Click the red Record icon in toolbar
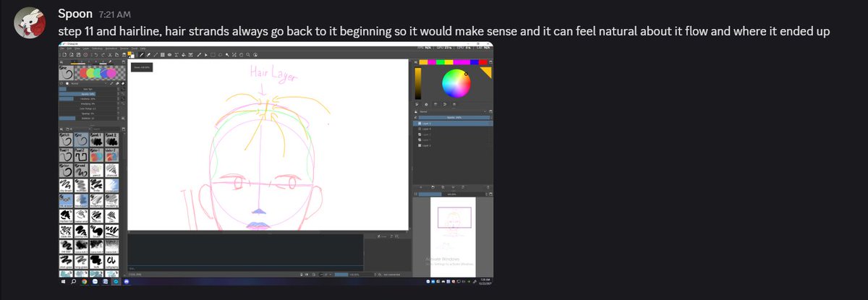The image size is (868, 300). click(x=85, y=55)
